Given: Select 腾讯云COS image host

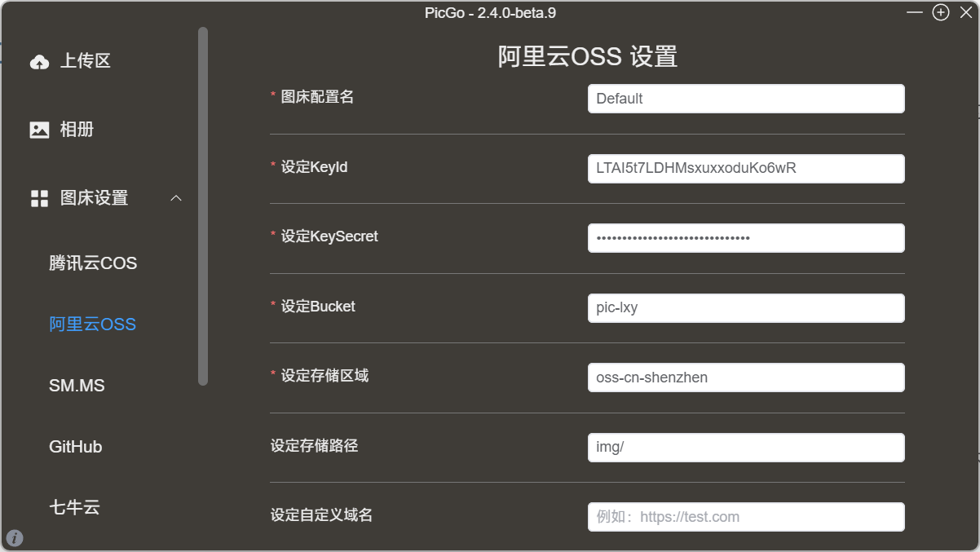Looking at the screenshot, I should 93,263.
